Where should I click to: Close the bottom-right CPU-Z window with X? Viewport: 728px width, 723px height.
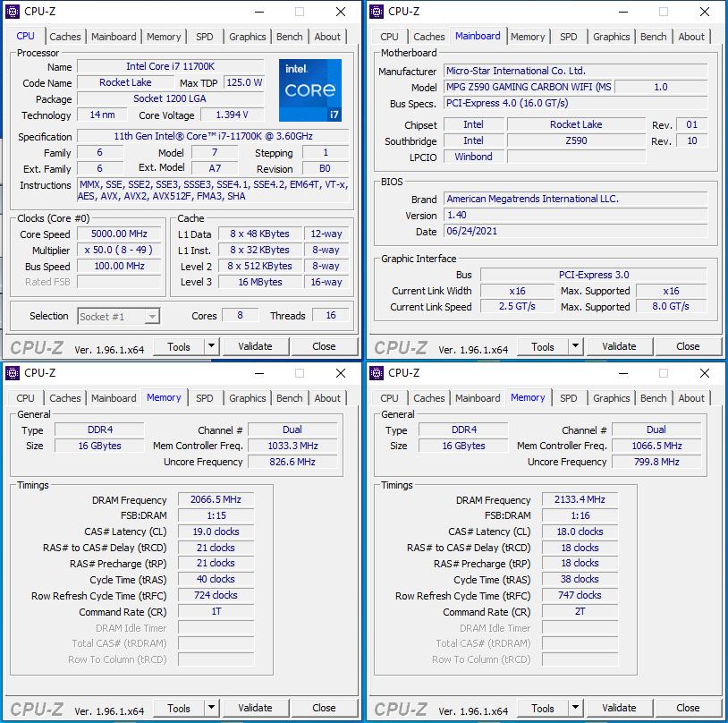pyautogui.click(x=705, y=373)
